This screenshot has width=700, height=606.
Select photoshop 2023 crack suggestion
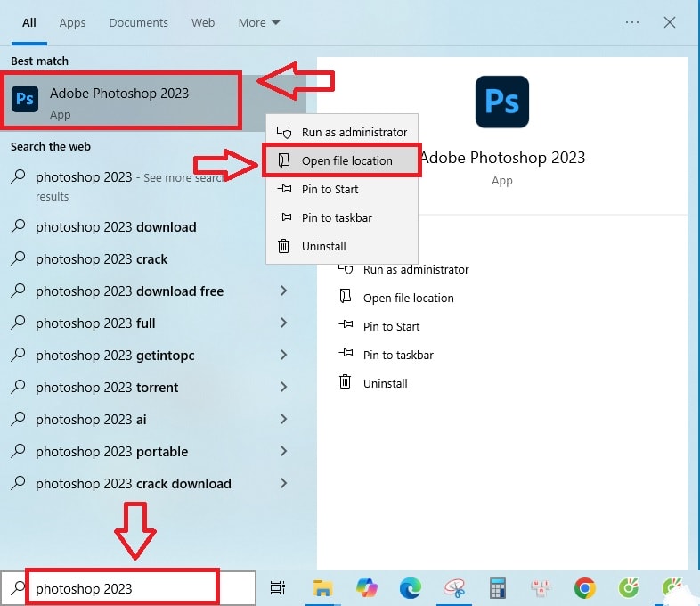pyautogui.click(x=102, y=259)
